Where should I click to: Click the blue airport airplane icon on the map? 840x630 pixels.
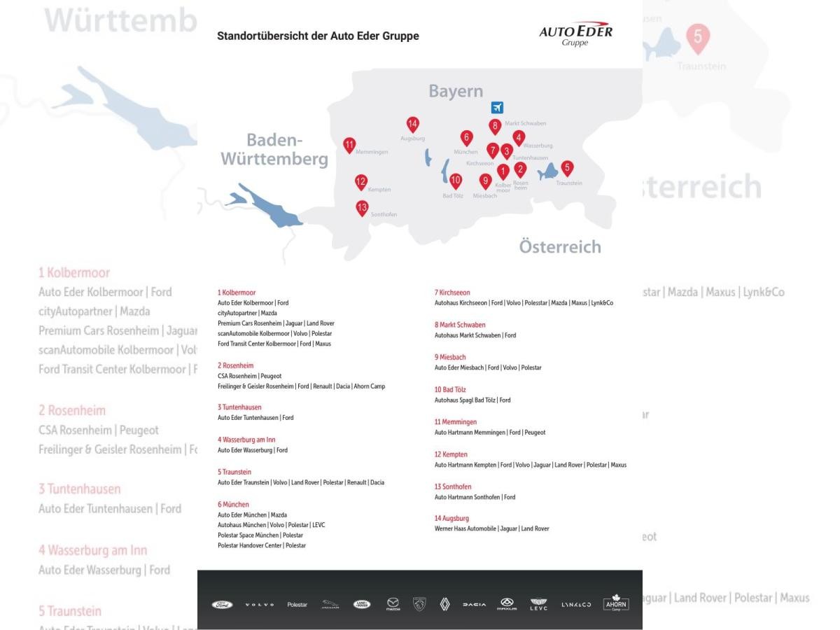click(x=497, y=107)
